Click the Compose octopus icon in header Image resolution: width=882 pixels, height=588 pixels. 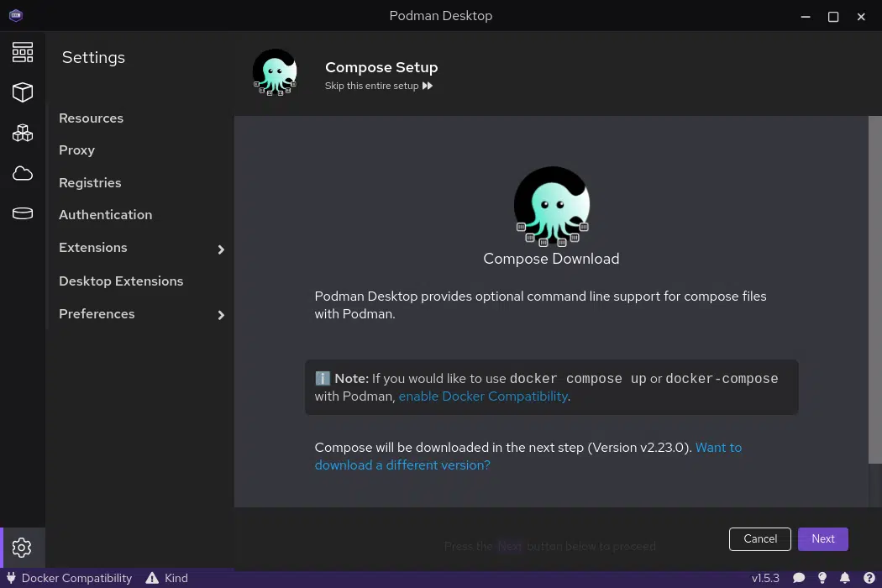pyautogui.click(x=275, y=72)
